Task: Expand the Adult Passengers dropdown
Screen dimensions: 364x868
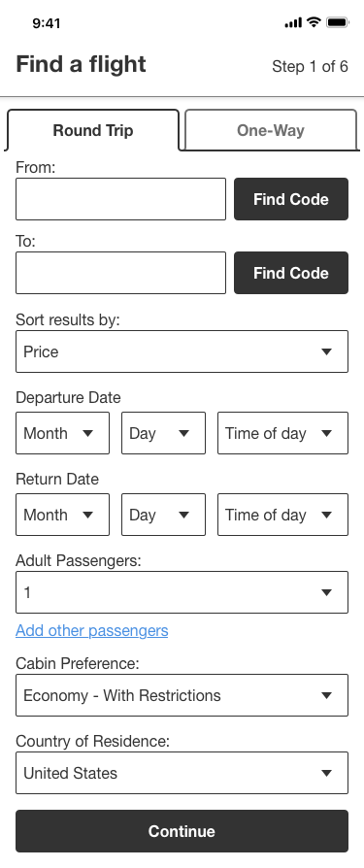Action: tap(182, 592)
